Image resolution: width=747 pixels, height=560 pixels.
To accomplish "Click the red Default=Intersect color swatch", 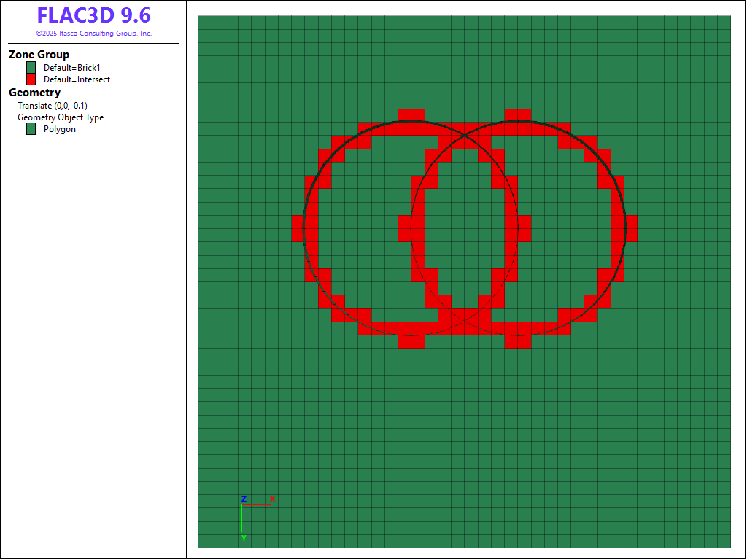I will [31, 79].
